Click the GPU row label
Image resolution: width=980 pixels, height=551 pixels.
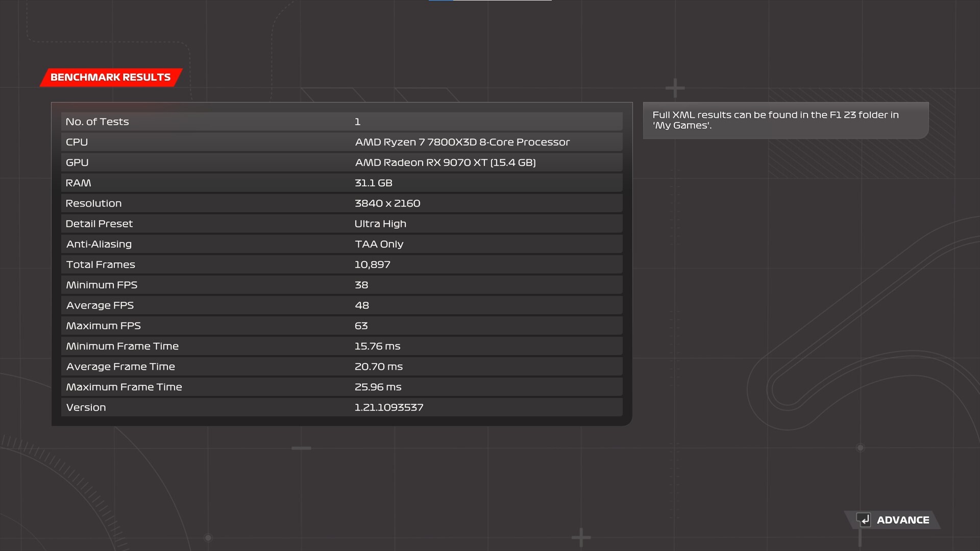77,163
